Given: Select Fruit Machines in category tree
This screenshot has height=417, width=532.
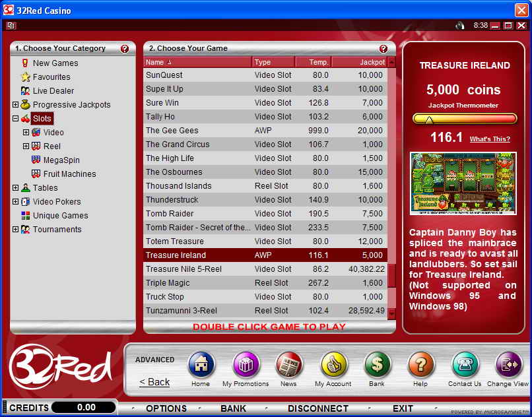Looking at the screenshot, I should point(69,174).
